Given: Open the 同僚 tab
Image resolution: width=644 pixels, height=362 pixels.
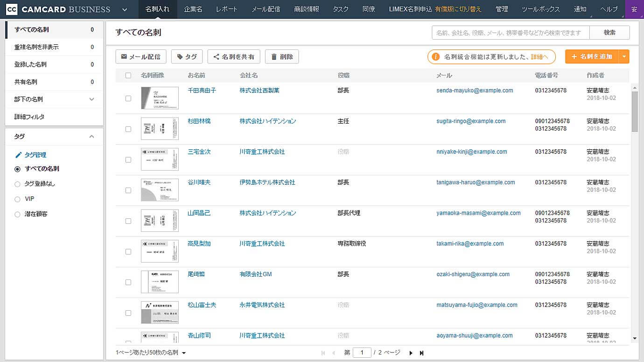Looking at the screenshot, I should click(x=369, y=9).
